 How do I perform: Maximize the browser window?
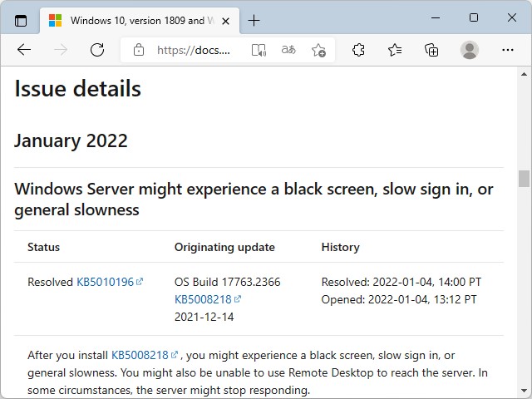coord(474,17)
